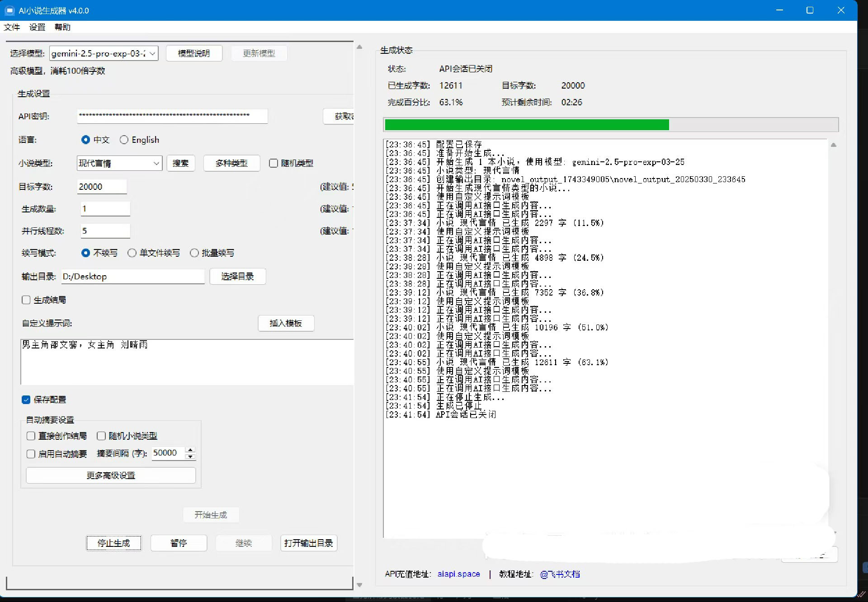Click the 打开输出目录 button
The image size is (868, 602).
[x=309, y=543]
